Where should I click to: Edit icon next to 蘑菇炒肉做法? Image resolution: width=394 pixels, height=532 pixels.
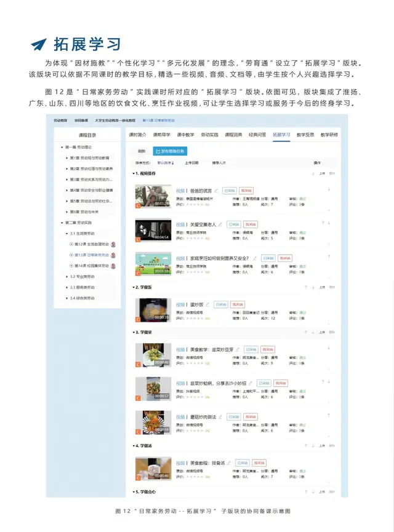[x=220, y=416]
